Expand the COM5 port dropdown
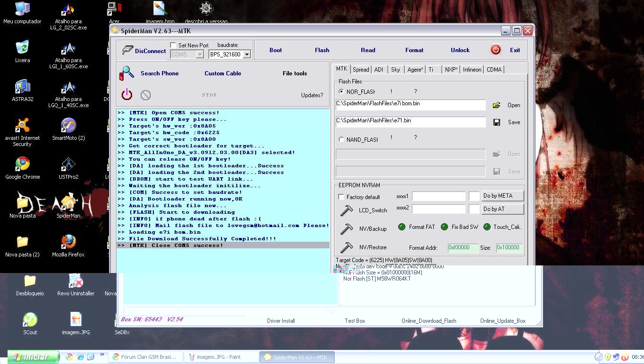The width and height of the screenshot is (644, 364). pos(200,55)
